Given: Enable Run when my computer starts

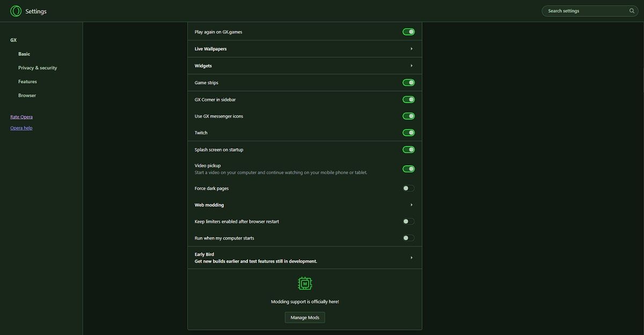Looking at the screenshot, I should tap(408, 238).
